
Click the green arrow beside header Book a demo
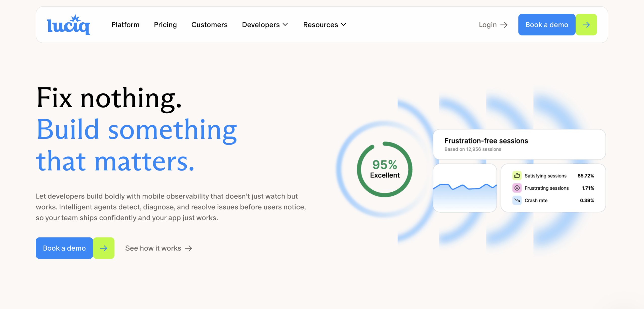point(586,25)
